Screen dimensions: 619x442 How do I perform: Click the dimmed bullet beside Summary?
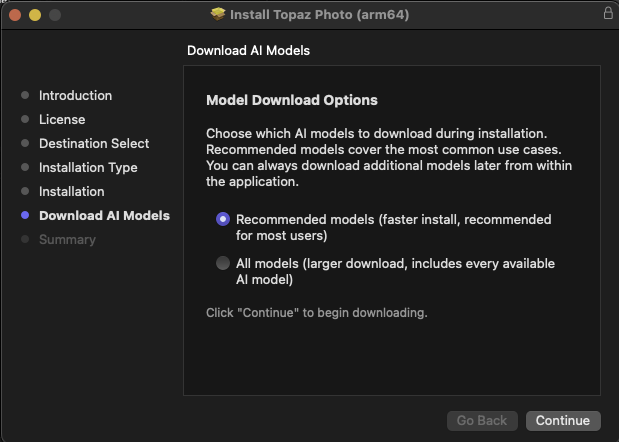(x=25, y=240)
